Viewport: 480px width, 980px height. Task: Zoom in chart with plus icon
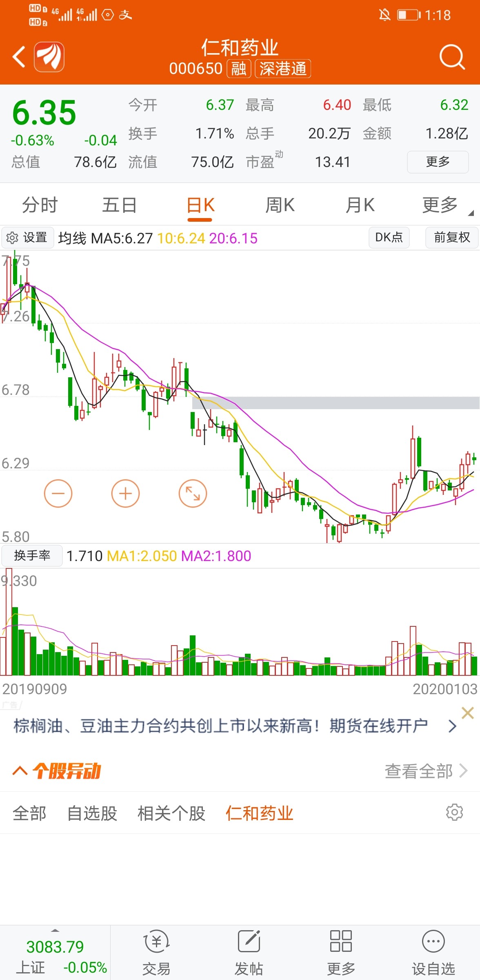click(125, 493)
